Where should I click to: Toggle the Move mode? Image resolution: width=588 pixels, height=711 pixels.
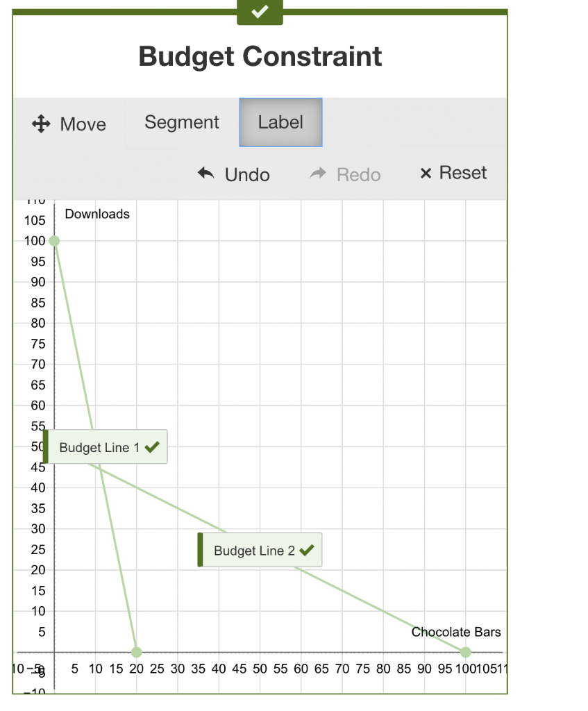pos(69,124)
